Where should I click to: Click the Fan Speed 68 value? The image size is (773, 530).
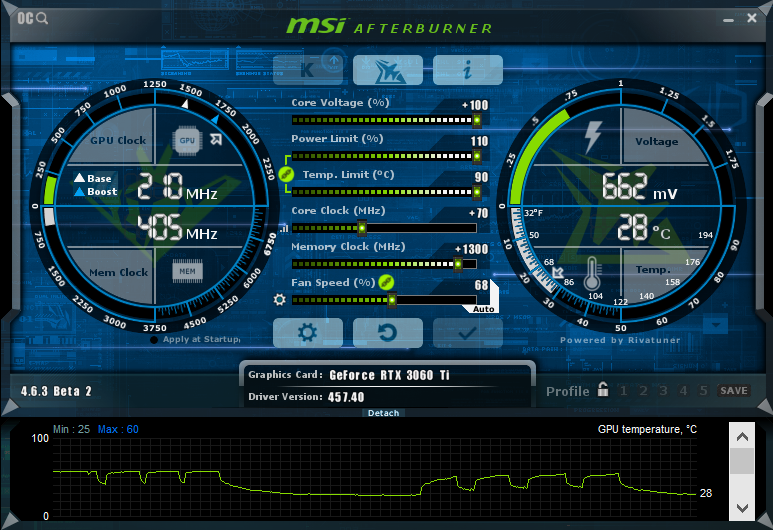pos(482,285)
